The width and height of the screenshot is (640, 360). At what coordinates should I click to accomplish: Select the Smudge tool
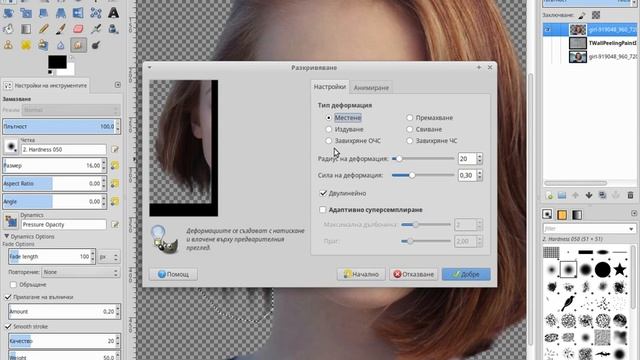(78, 45)
